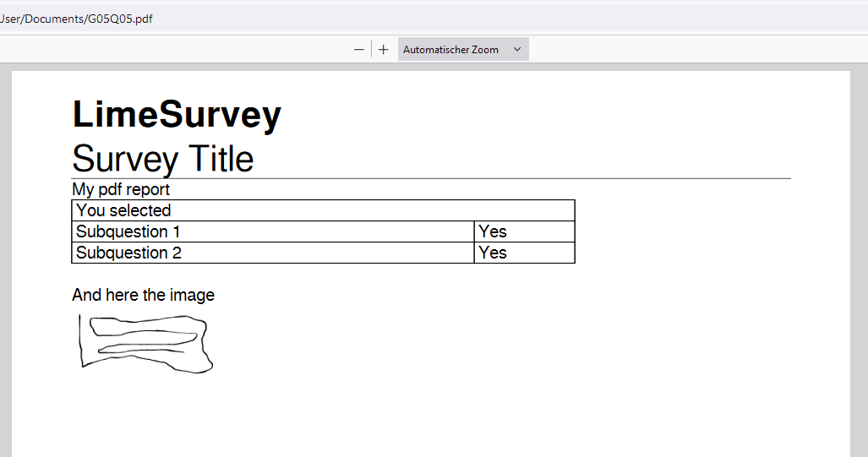Click the 'My pdf report' line
Viewport: 868px width, 457px height.
(121, 189)
